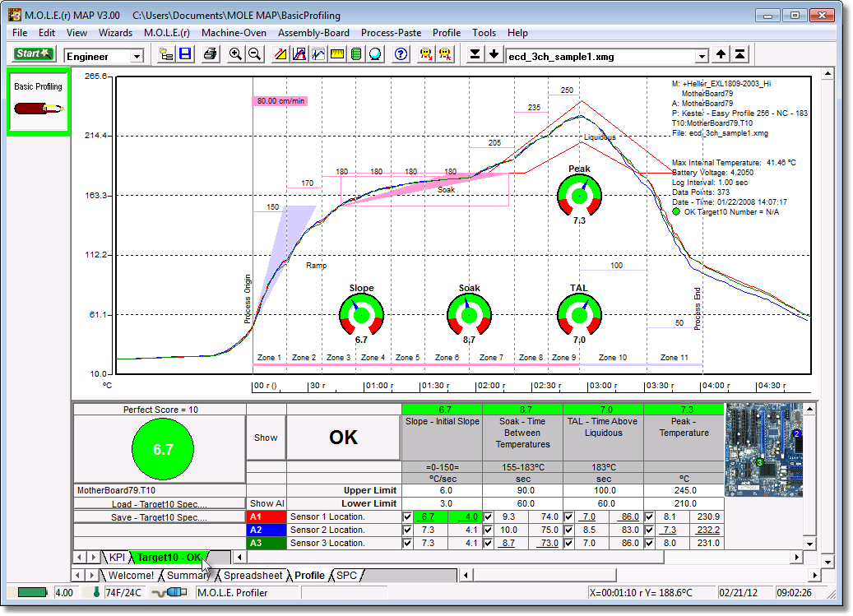Switch to the SPC tab
This screenshot has height=616, width=853.
(x=346, y=575)
